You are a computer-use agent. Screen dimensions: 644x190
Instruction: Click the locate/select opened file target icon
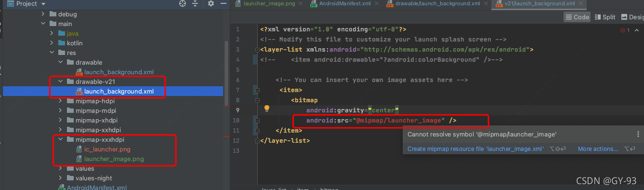click(x=183, y=3)
